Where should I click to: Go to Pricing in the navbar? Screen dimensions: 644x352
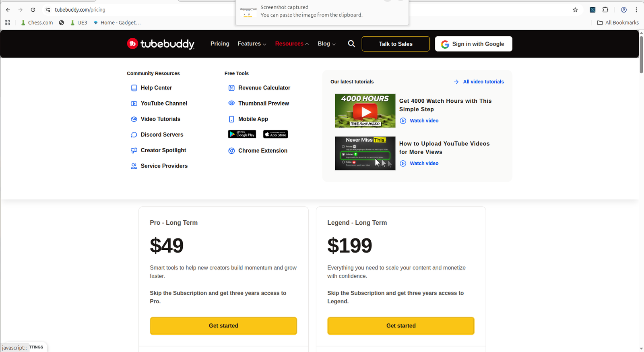[220, 43]
